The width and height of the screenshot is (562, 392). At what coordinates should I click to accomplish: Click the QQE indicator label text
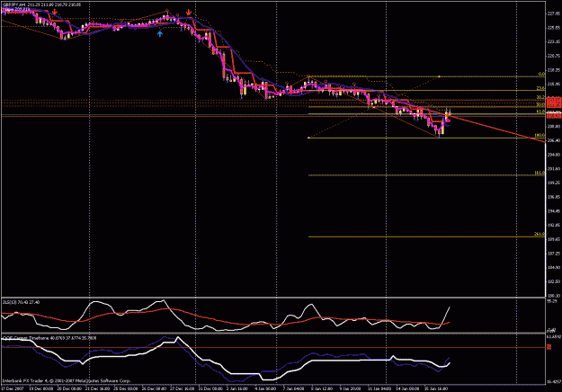[49, 338]
